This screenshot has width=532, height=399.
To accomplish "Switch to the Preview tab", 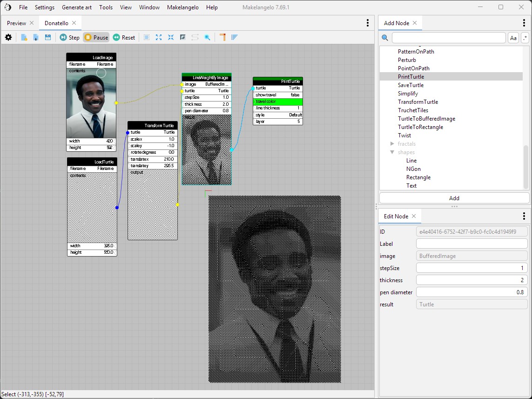I will tap(17, 23).
